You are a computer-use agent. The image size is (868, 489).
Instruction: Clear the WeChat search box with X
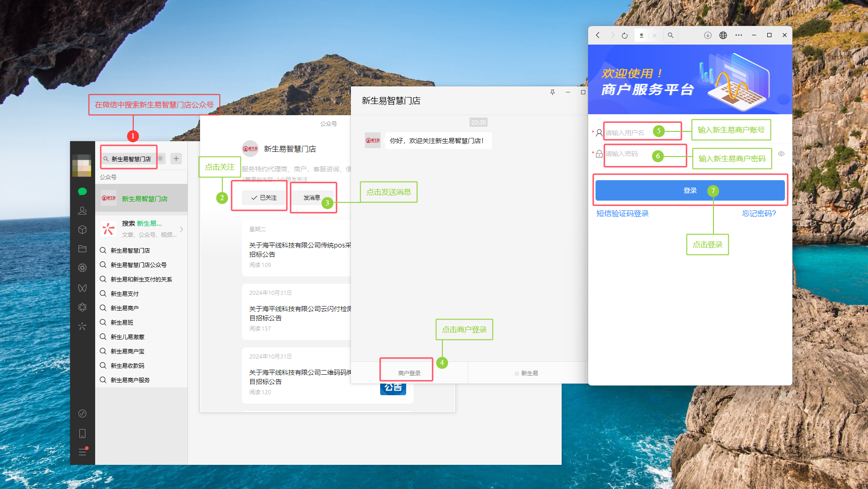coord(160,159)
